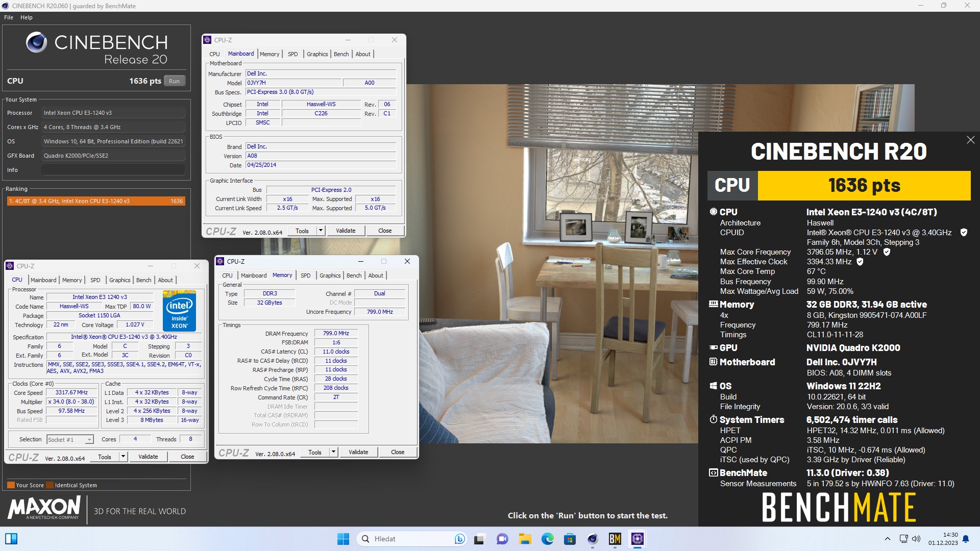Viewport: 980px width, 551px height.
Task: Click Close button in CPU-tab CPU-Z window
Action: (x=187, y=457)
